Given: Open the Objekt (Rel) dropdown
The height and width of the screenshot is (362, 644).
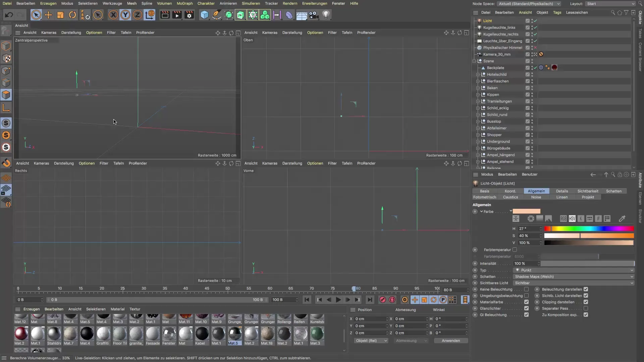Looking at the screenshot, I should pyautogui.click(x=371, y=341).
